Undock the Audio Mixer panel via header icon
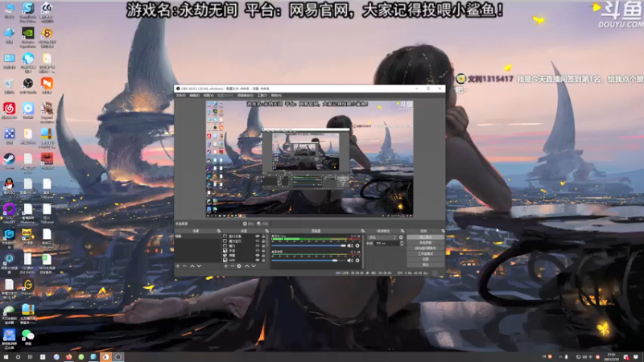 tap(363, 231)
